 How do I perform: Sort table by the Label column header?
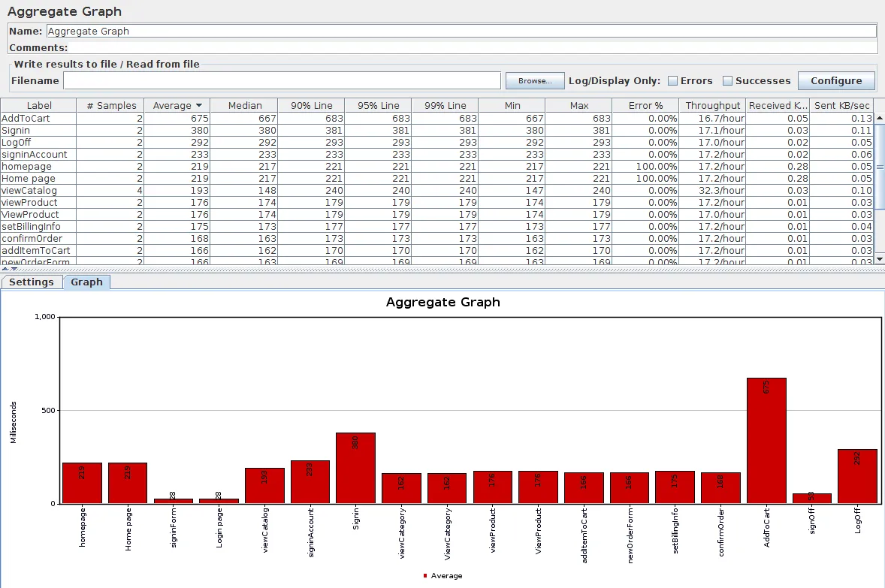38,106
